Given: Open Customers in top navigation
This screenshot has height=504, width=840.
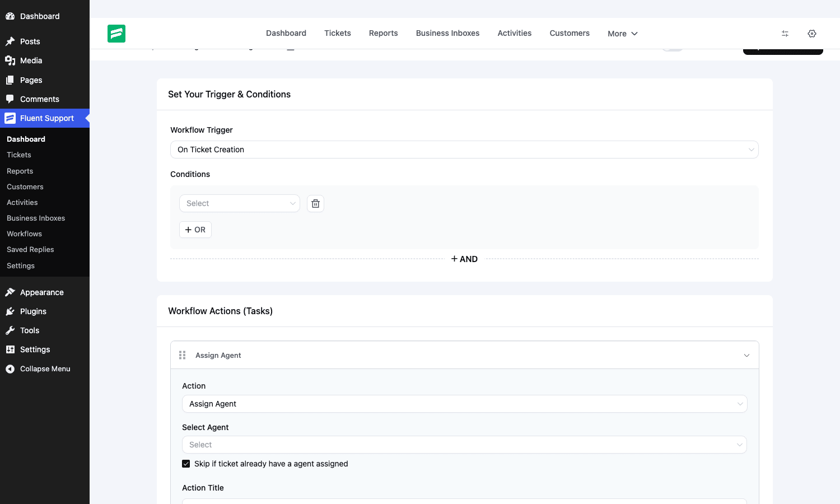Looking at the screenshot, I should coord(570,33).
